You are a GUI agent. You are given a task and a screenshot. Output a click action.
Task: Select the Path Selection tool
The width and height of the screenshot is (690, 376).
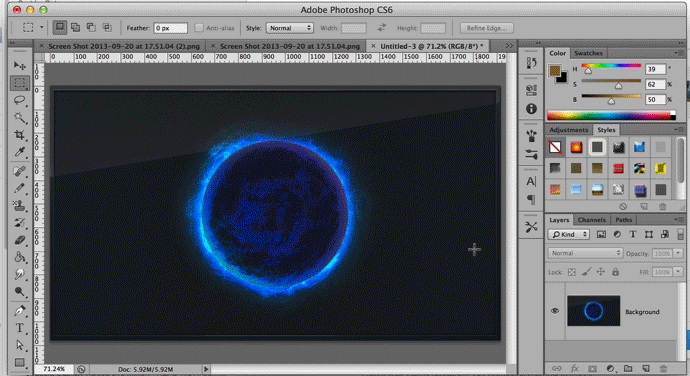click(x=19, y=345)
